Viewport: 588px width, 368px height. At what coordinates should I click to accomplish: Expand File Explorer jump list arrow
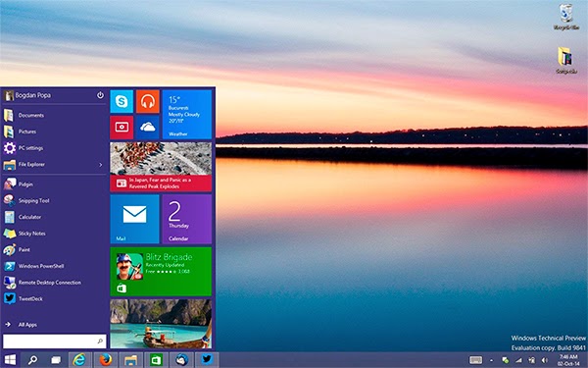101,165
